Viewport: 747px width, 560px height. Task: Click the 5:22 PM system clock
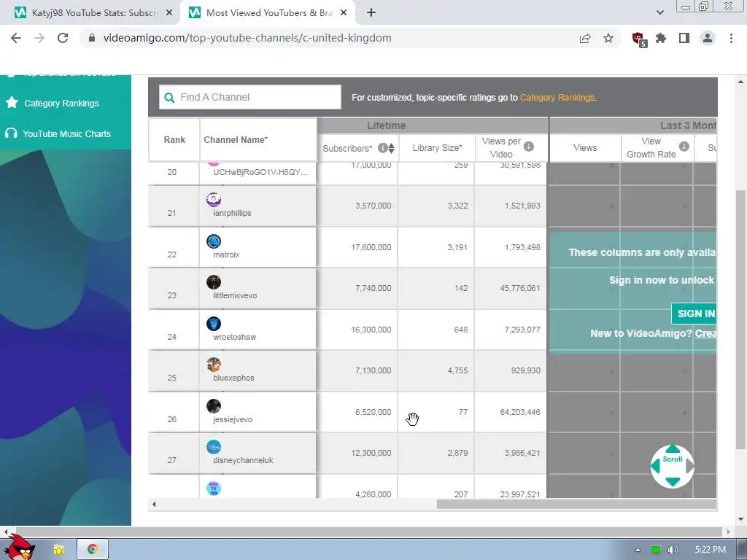(x=711, y=550)
